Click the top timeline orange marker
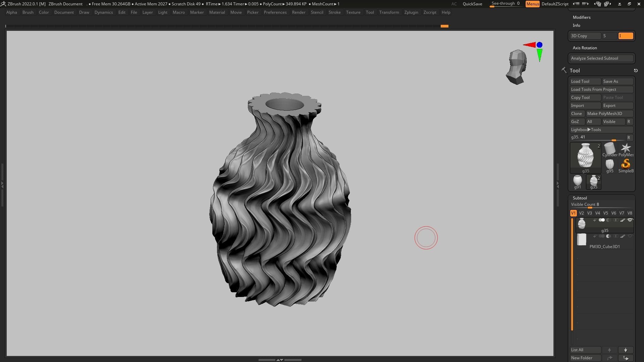 point(444,26)
